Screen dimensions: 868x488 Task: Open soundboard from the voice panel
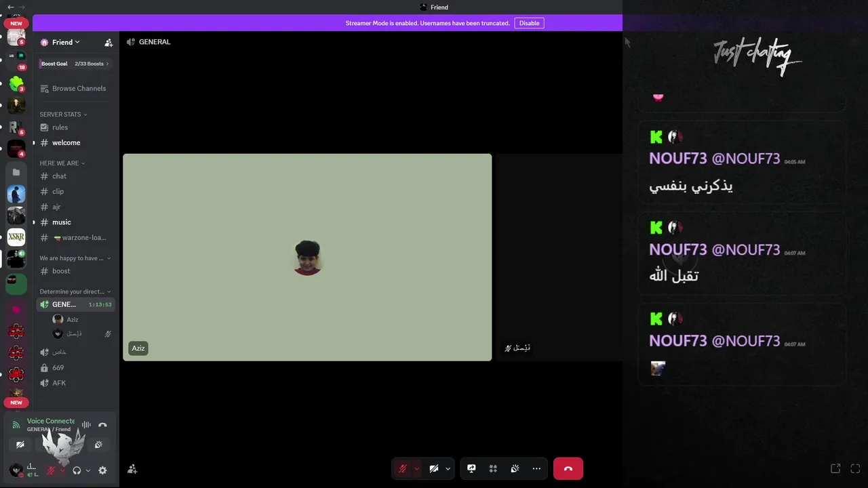98,445
